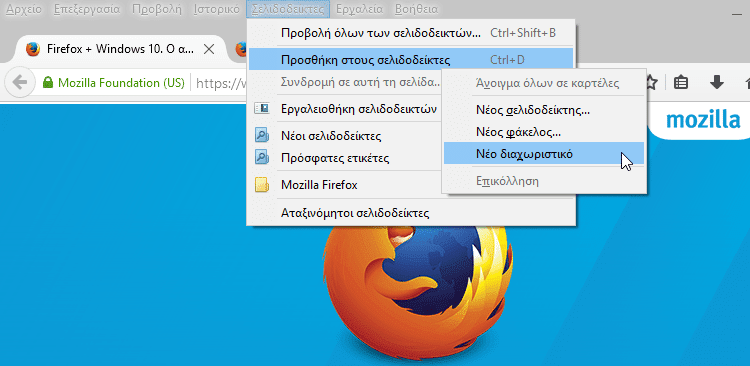Open Εργαλειοθήκη σελιδοδεικτών submenu
The width and height of the screenshot is (750, 366).
(x=345, y=109)
